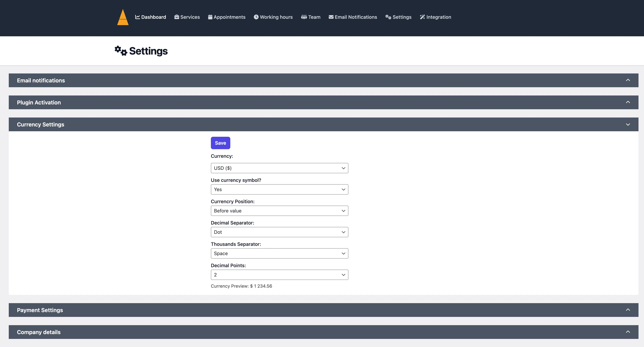644x347 pixels.
Task: Click the 'Decimal Separator:' label
Action: [x=233, y=223]
